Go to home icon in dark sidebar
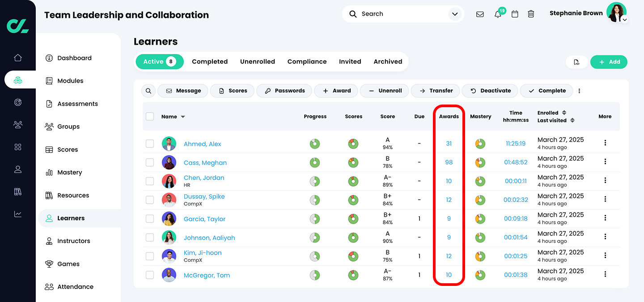644x302 pixels. [18, 58]
